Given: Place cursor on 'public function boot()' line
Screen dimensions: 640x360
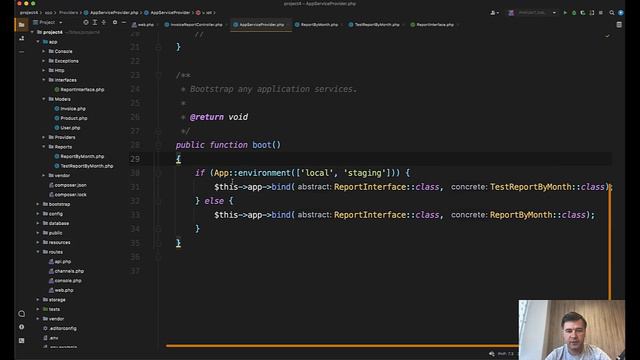Looking at the screenshot, I should (x=228, y=145).
